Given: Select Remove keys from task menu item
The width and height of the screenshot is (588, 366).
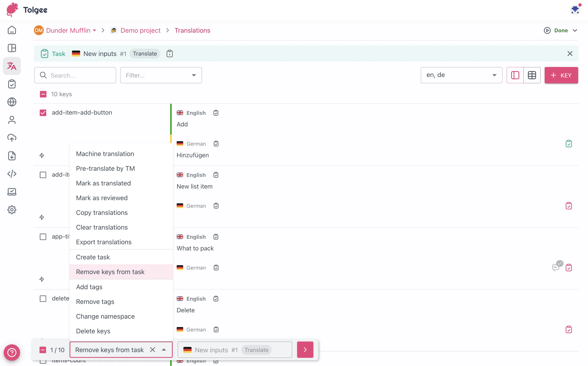Looking at the screenshot, I should [110, 272].
